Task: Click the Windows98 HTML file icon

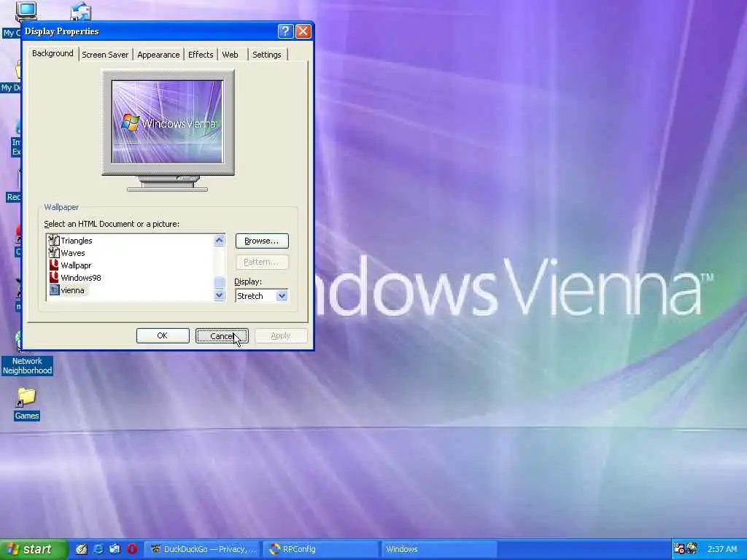Action: click(x=54, y=278)
